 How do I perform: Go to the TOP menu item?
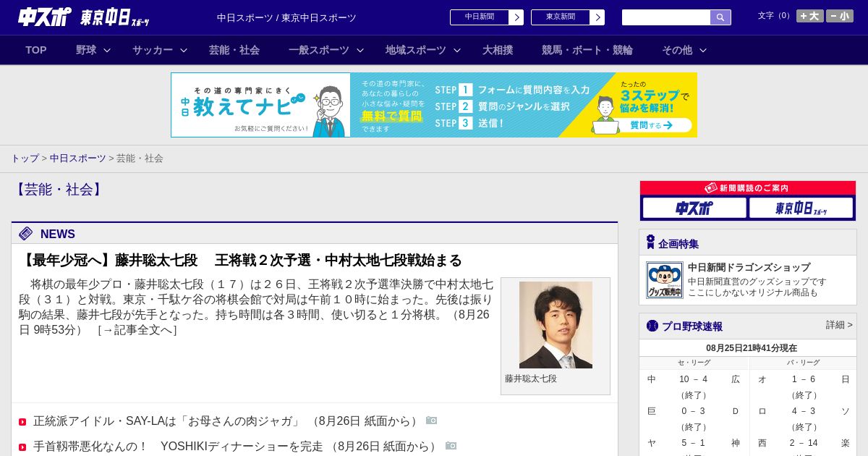pyautogui.click(x=36, y=50)
